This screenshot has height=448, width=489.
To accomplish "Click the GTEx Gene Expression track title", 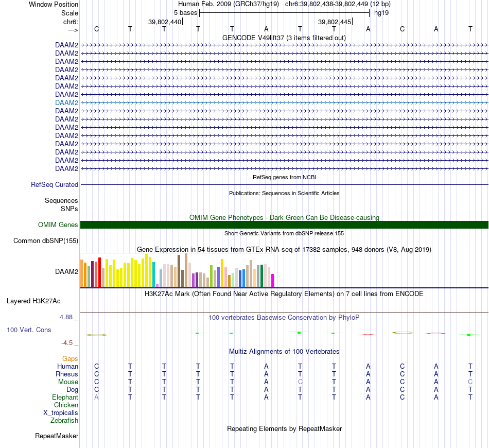I will pos(284,250).
